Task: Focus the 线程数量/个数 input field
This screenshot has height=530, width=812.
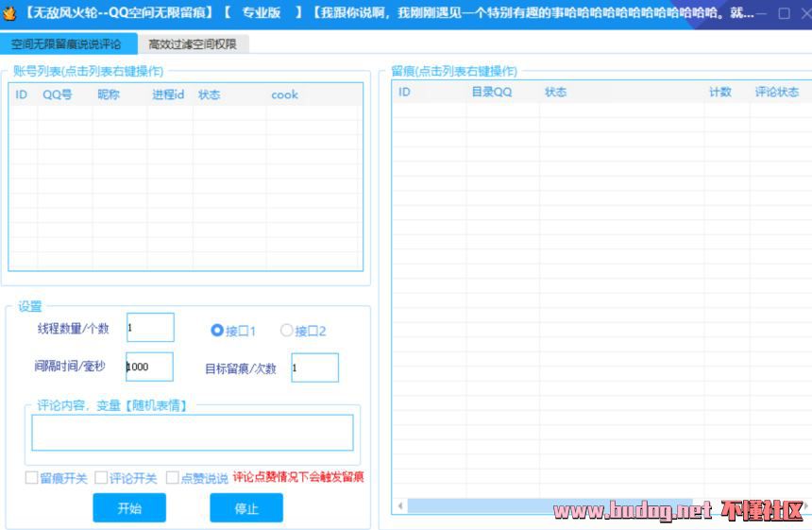Action: click(150, 328)
